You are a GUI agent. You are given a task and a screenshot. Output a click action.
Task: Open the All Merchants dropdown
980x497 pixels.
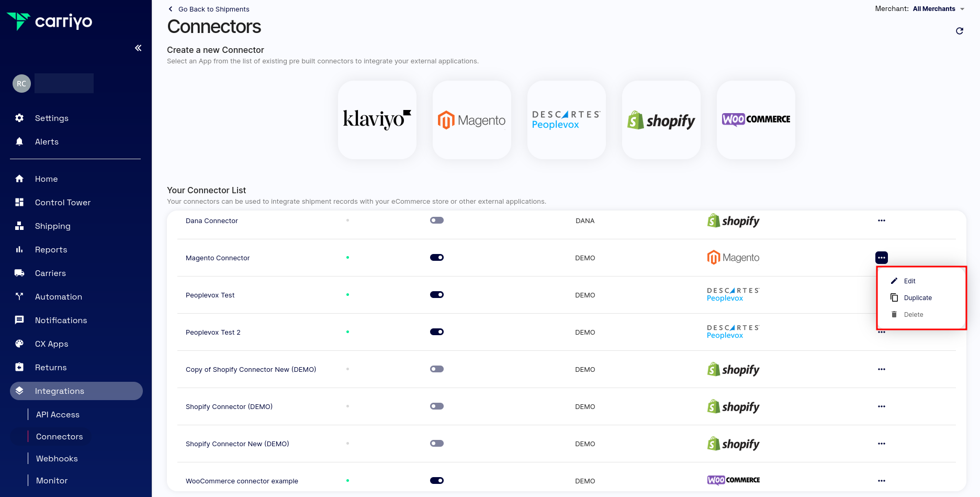tap(939, 9)
